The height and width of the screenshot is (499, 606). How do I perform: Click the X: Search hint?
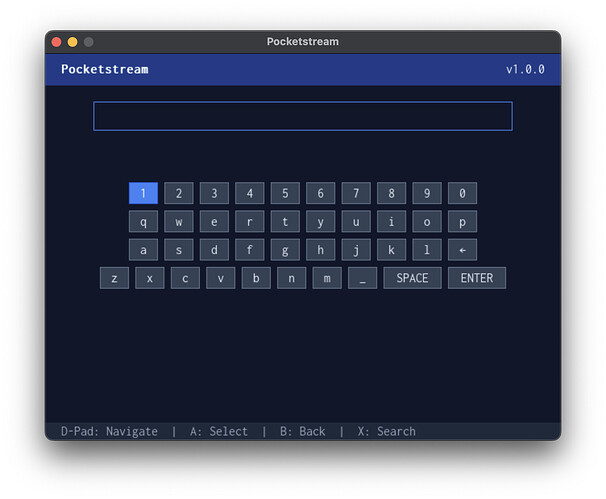(x=386, y=432)
